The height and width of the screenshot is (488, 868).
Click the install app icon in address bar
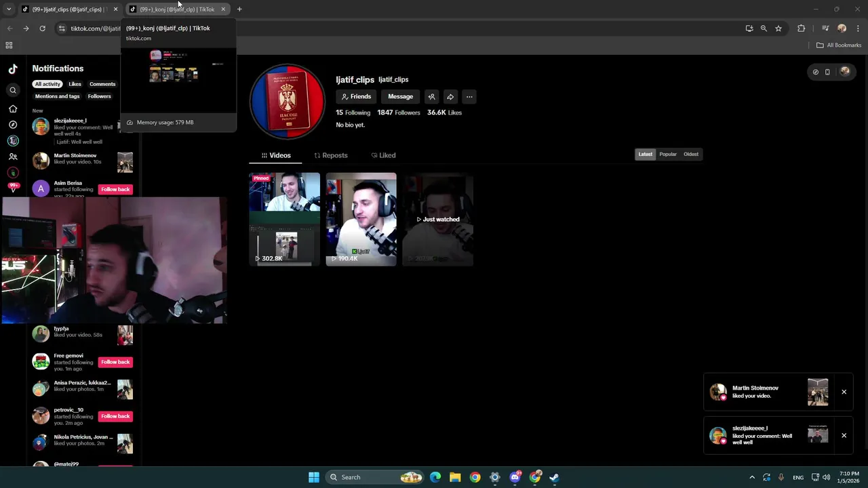pos(749,28)
